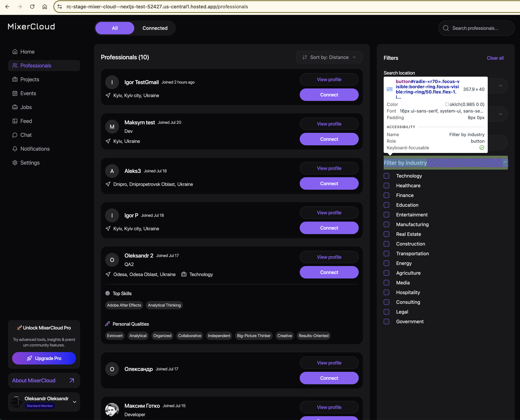Check the Technology industry checkbox
520x420 pixels.
(386, 176)
